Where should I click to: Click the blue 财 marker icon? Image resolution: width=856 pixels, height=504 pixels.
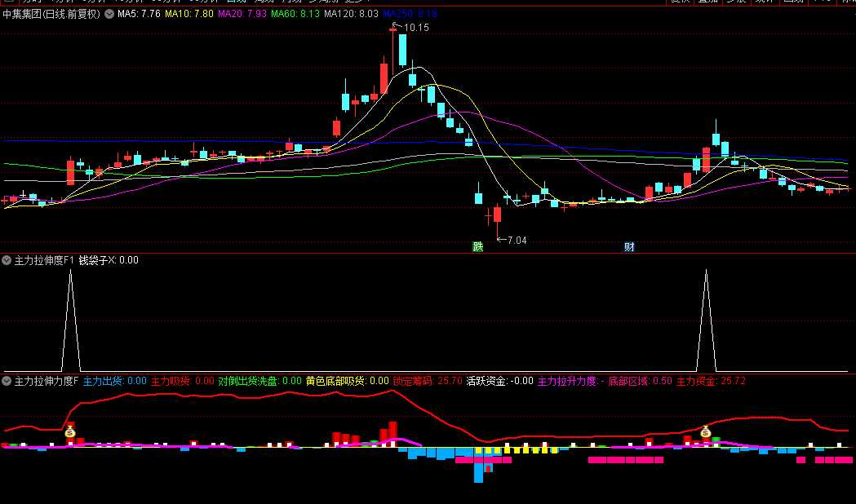tap(629, 246)
